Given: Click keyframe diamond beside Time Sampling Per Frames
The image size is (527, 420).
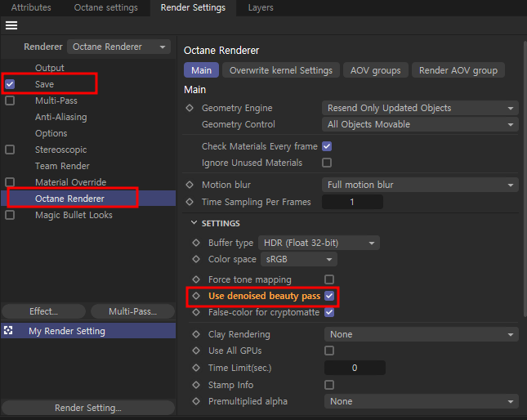Looking at the screenshot, I should [190, 202].
